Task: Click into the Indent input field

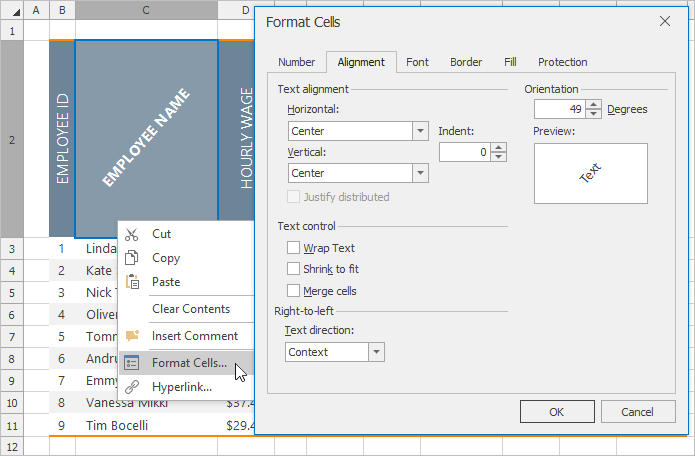Action: (x=464, y=152)
